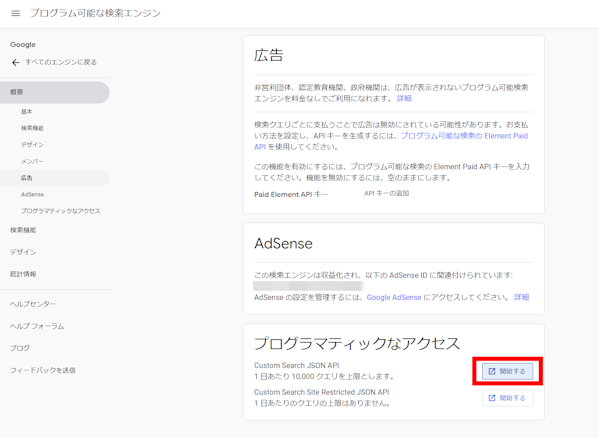Click フィードバックを送信 in sidebar
Viewport: 599px width, 438px height.
coord(43,370)
